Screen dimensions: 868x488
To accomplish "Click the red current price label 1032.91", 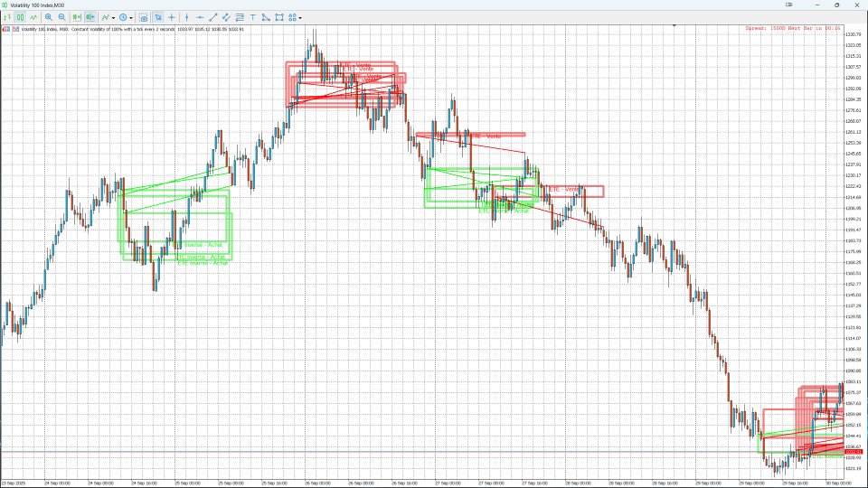I will (854, 452).
